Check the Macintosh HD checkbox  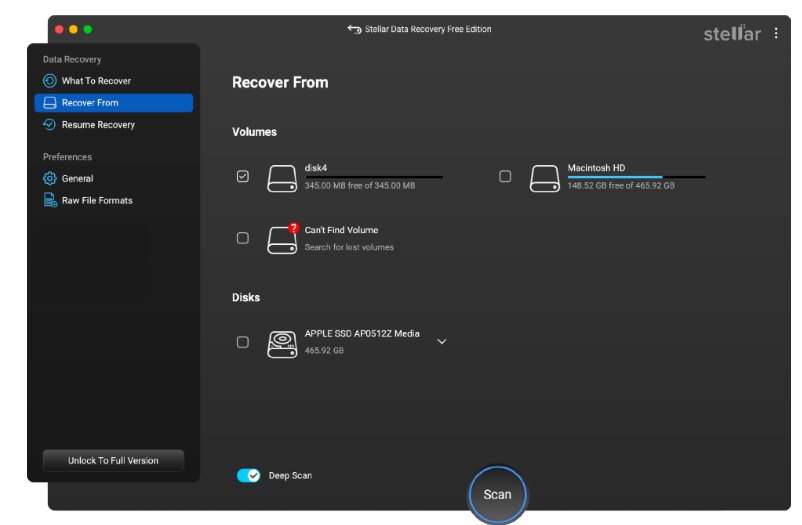point(505,176)
